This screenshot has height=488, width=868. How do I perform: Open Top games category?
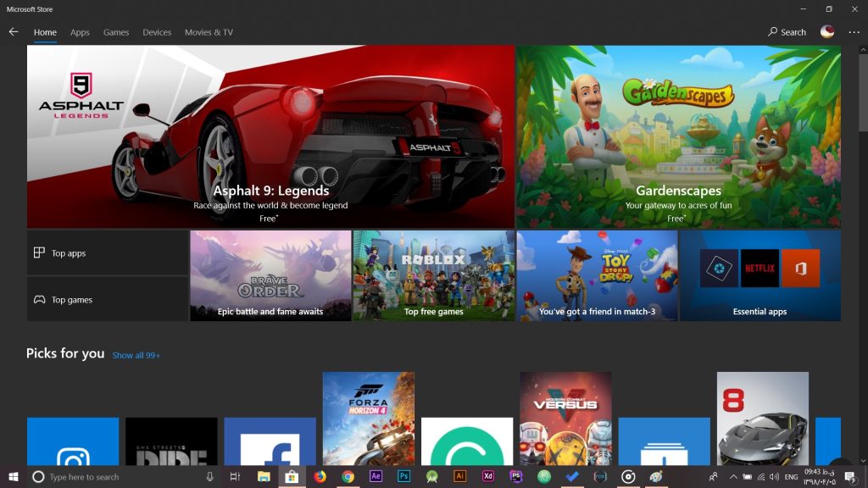click(x=108, y=299)
